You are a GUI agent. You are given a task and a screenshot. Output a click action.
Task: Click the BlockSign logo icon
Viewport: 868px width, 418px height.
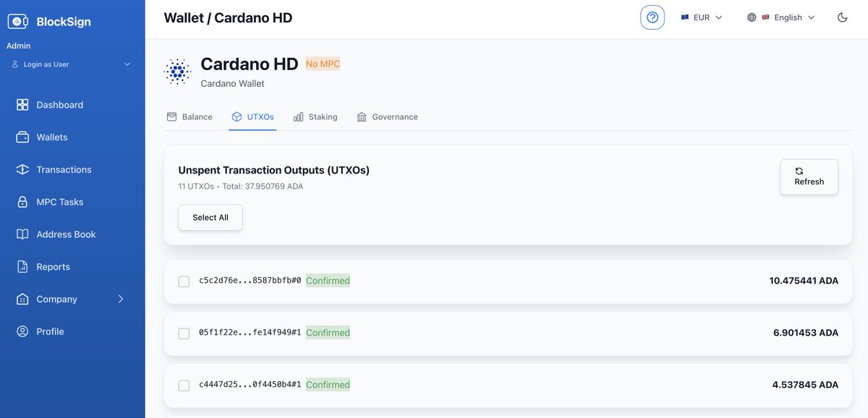tap(18, 22)
